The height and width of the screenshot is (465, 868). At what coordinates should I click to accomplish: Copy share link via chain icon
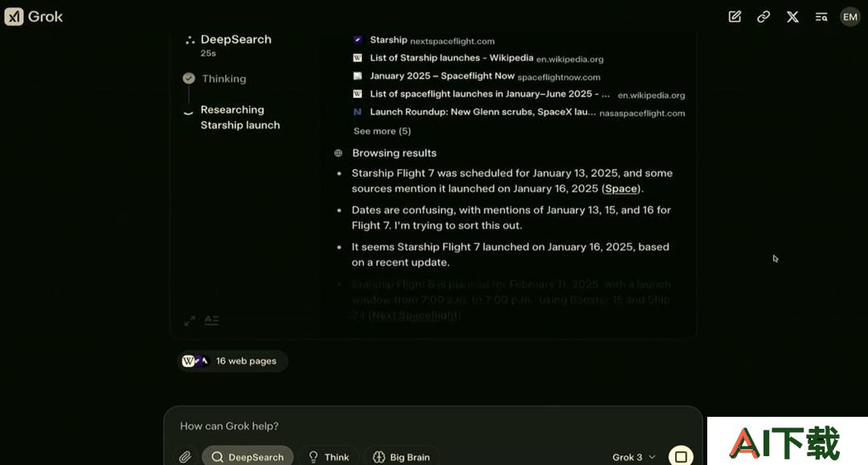[764, 17]
